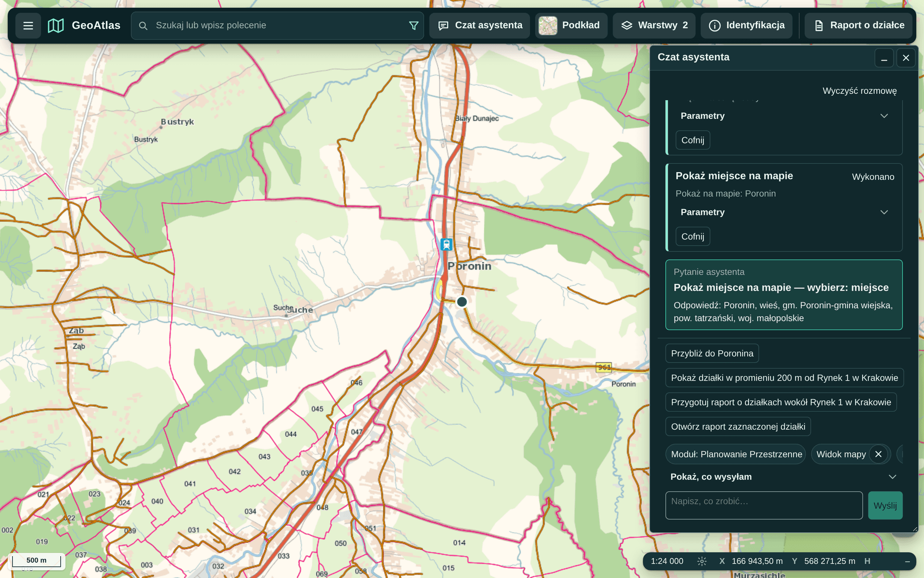The width and height of the screenshot is (924, 578).
Task: Open the Czat asystenta toolbar button
Action: [480, 26]
